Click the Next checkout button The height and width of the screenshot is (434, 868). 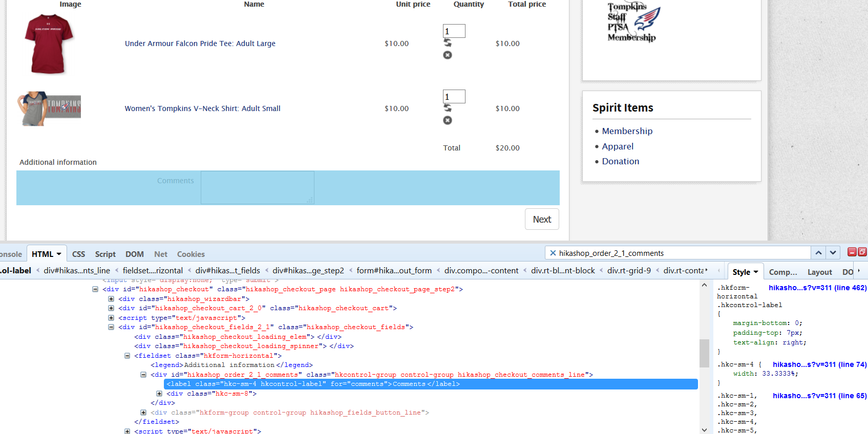[x=542, y=219]
